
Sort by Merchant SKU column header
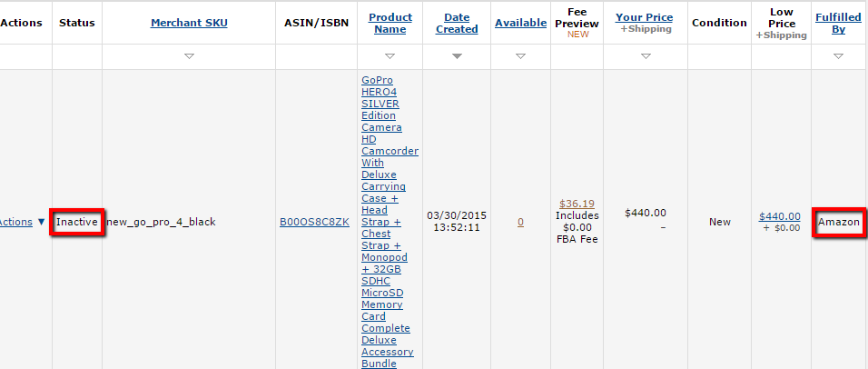coord(189,23)
